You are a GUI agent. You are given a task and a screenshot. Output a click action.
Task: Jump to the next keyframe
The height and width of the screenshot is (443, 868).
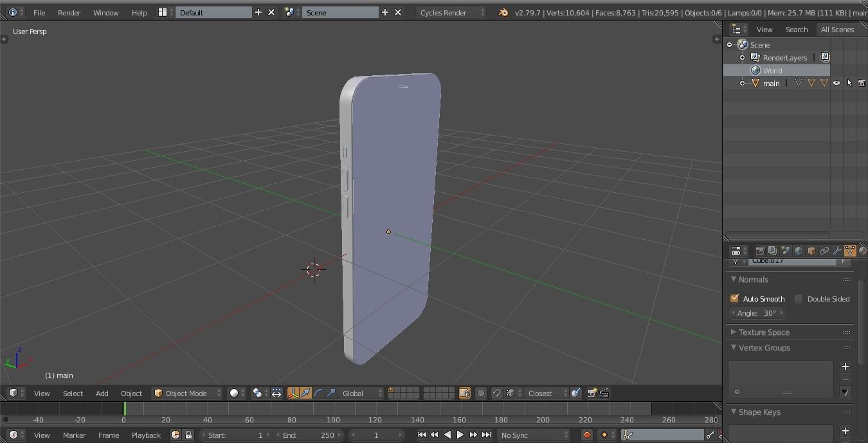[x=473, y=435]
